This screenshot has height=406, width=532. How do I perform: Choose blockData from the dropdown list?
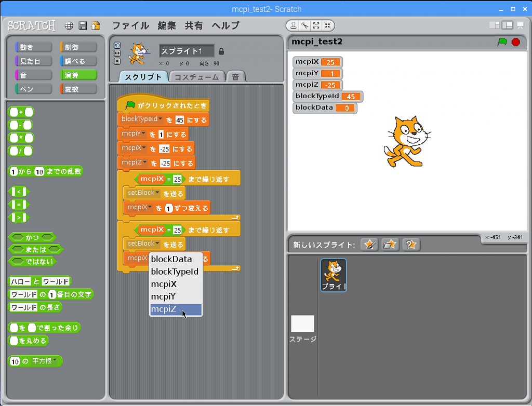coord(176,259)
